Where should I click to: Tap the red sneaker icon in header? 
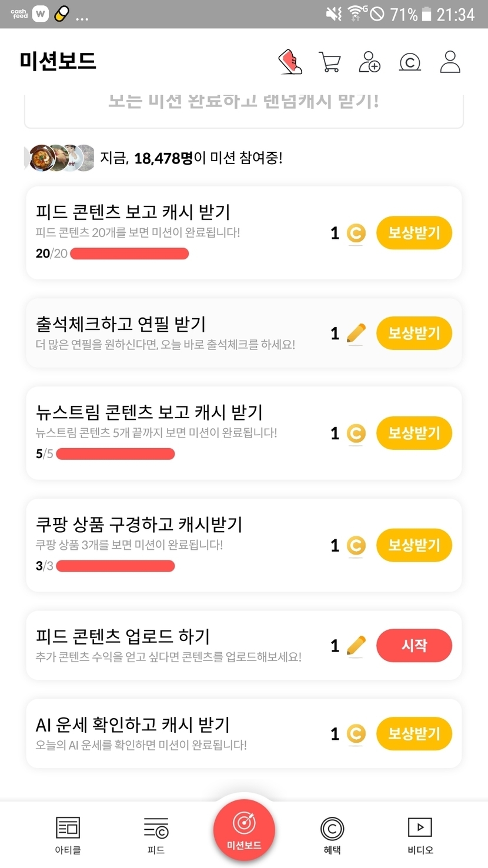pyautogui.click(x=290, y=62)
